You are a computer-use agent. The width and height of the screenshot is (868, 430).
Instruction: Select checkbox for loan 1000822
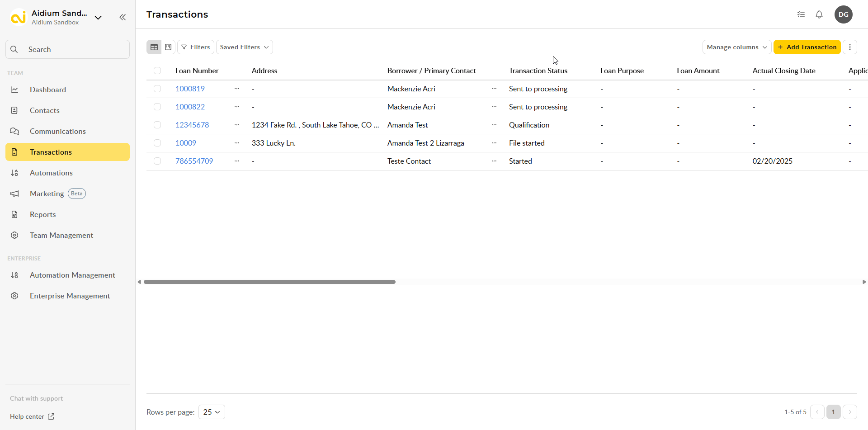(157, 107)
